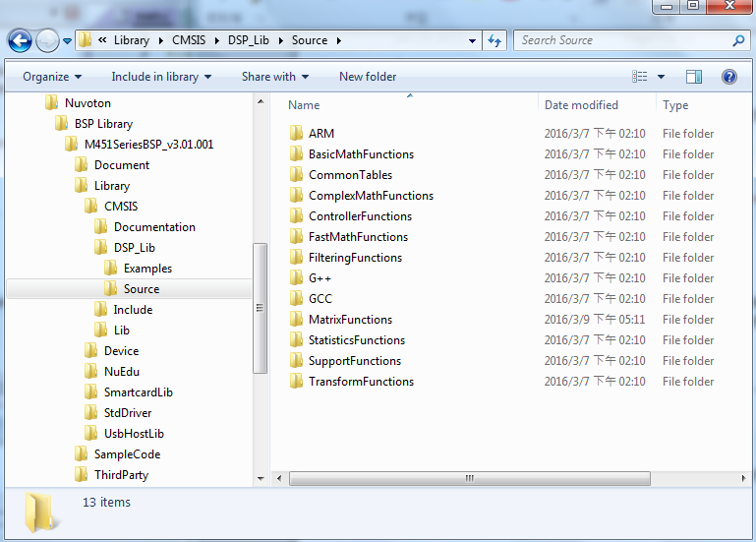Open the recent locations dropdown arrow
The image size is (756, 542).
tap(68, 41)
